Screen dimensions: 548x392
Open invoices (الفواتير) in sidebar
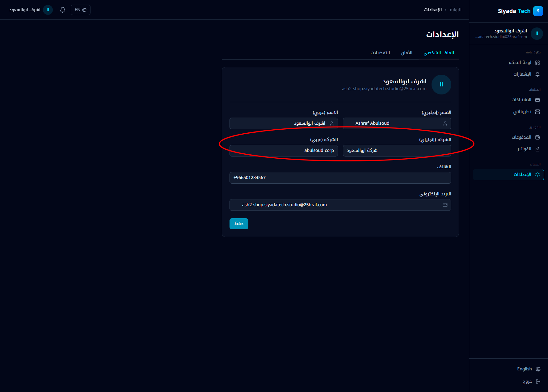click(x=524, y=149)
